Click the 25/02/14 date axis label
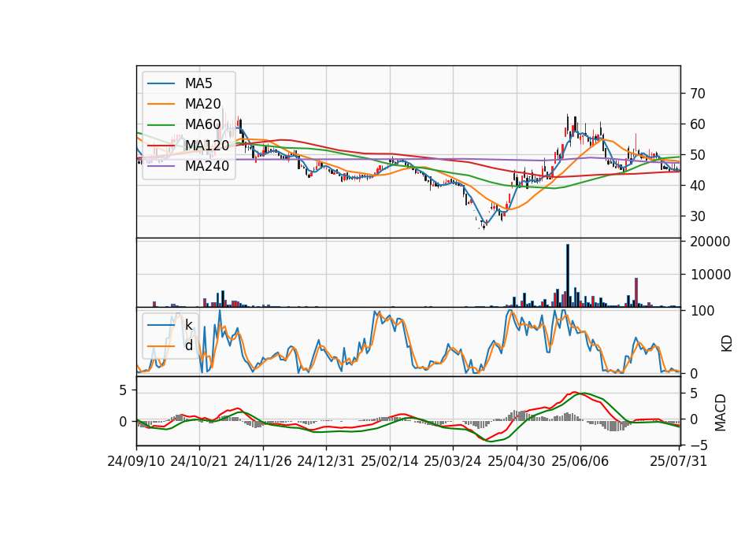This screenshot has height=543, width=756. pos(390,461)
